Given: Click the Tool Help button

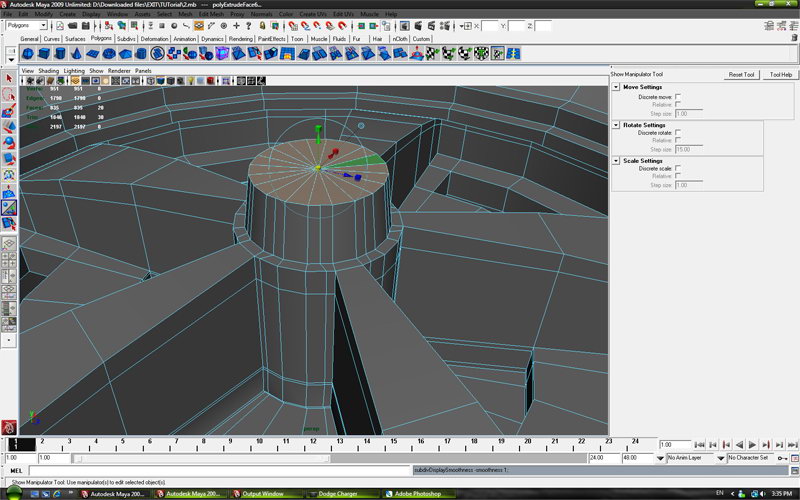Looking at the screenshot, I should (781, 75).
